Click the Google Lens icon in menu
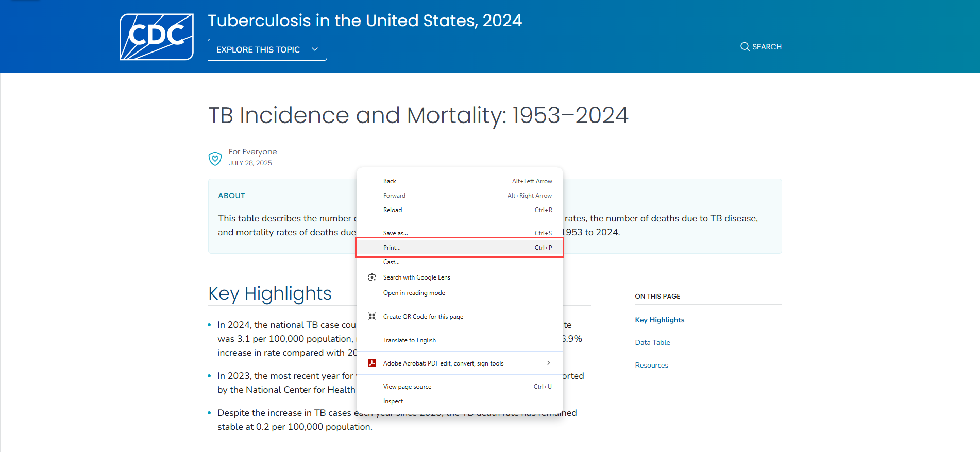 [372, 277]
